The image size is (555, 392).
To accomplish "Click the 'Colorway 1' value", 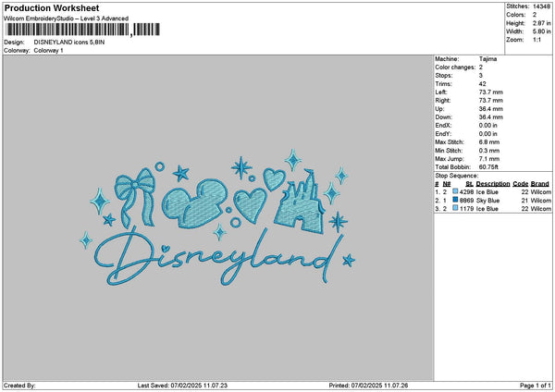I will pyautogui.click(x=48, y=50).
